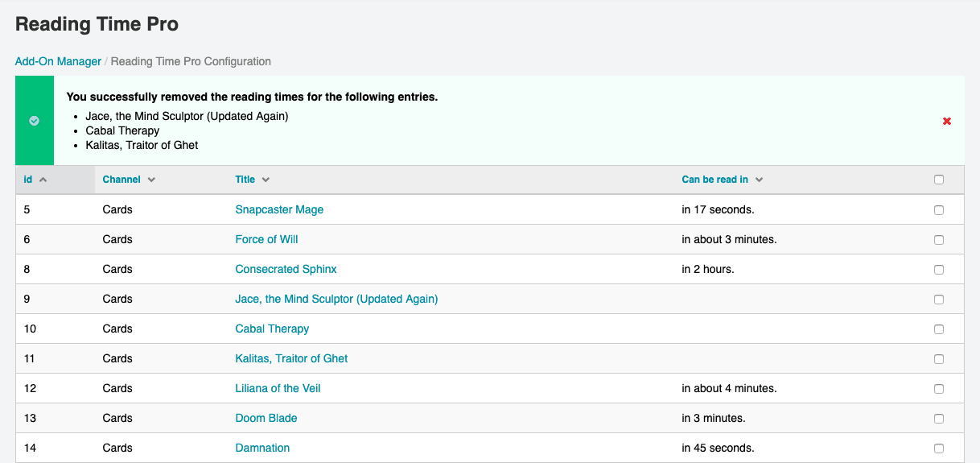Dismiss the success alert with red X
Viewport: 980px width, 463px height.
click(x=947, y=121)
